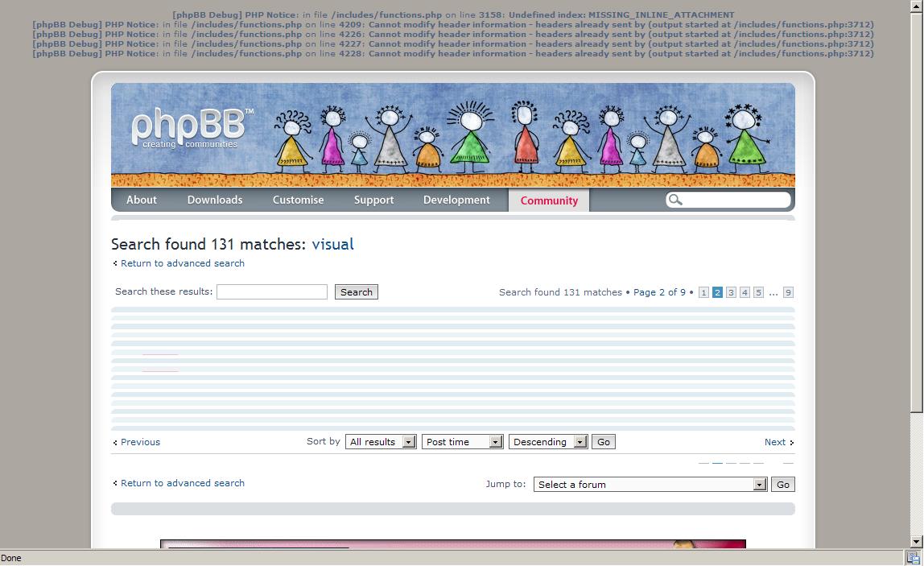Image resolution: width=924 pixels, height=566 pixels.
Task: Follow the Next link
Action: click(x=775, y=442)
